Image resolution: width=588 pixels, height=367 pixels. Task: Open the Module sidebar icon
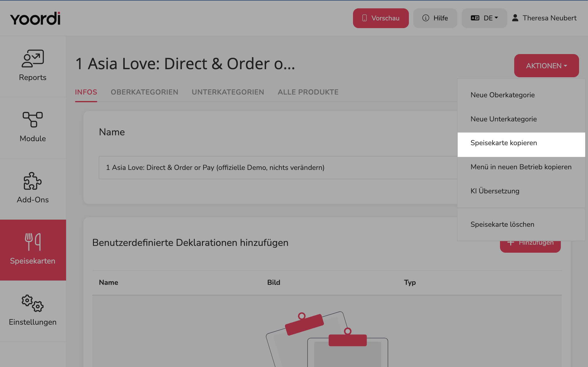[33, 120]
